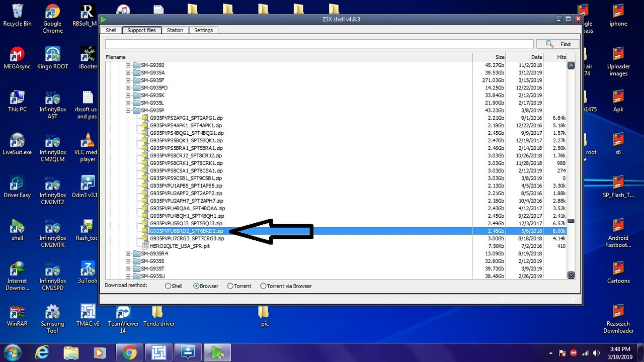Switch to the Support files tab
Viewport: 644px width, 362px height.
tap(141, 30)
